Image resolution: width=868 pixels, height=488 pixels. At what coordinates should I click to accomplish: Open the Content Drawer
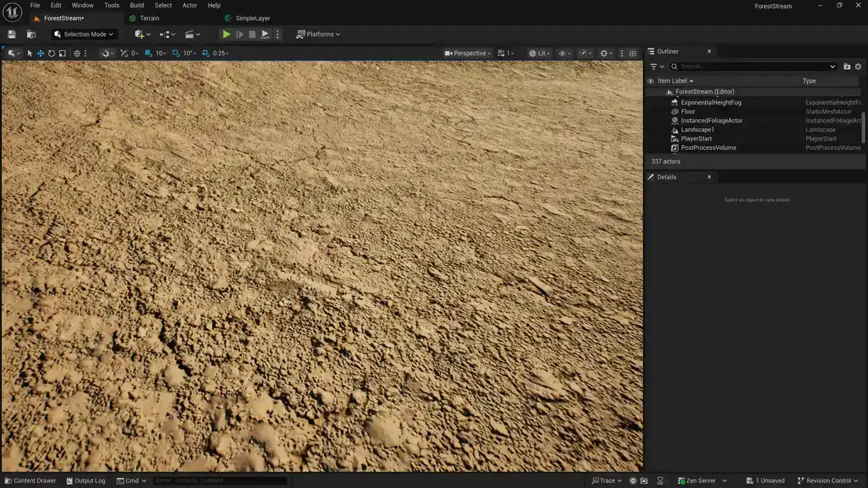click(30, 481)
